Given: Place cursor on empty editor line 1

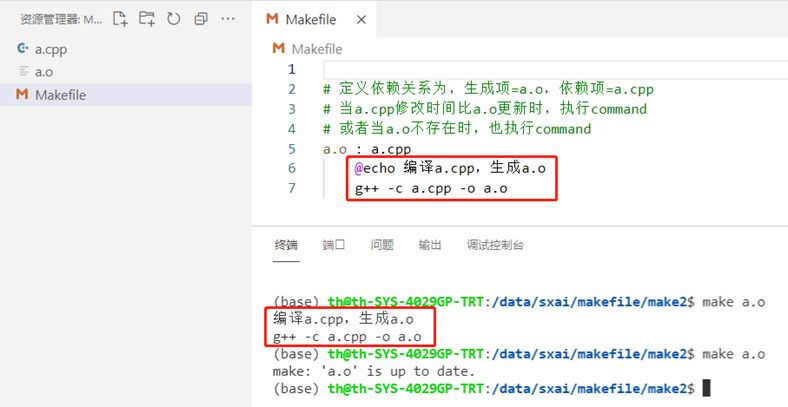Looking at the screenshot, I should [x=556, y=69].
